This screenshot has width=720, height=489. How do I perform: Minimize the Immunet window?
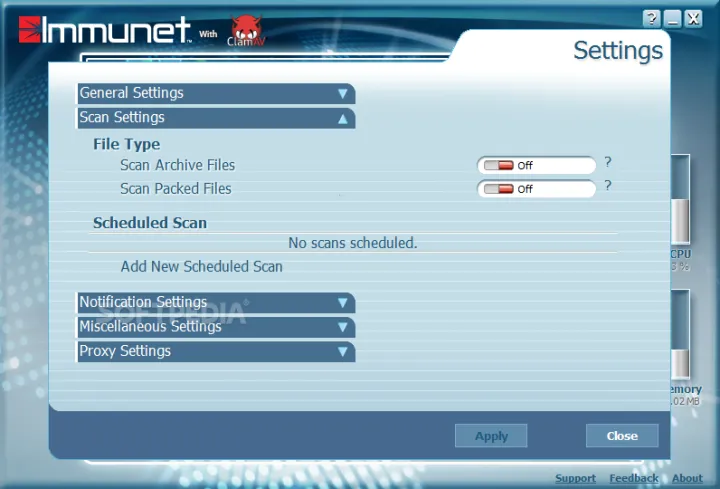tap(673, 18)
